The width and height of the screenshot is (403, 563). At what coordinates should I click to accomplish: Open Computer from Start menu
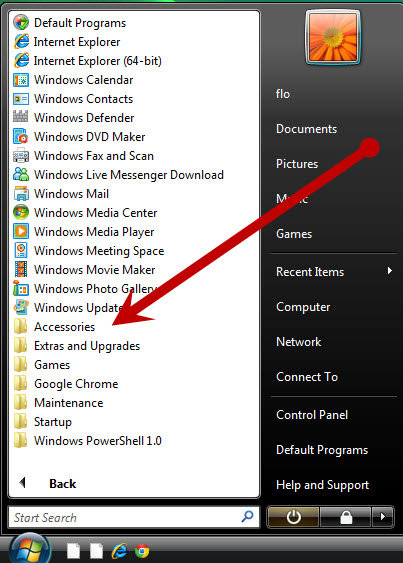(x=303, y=307)
